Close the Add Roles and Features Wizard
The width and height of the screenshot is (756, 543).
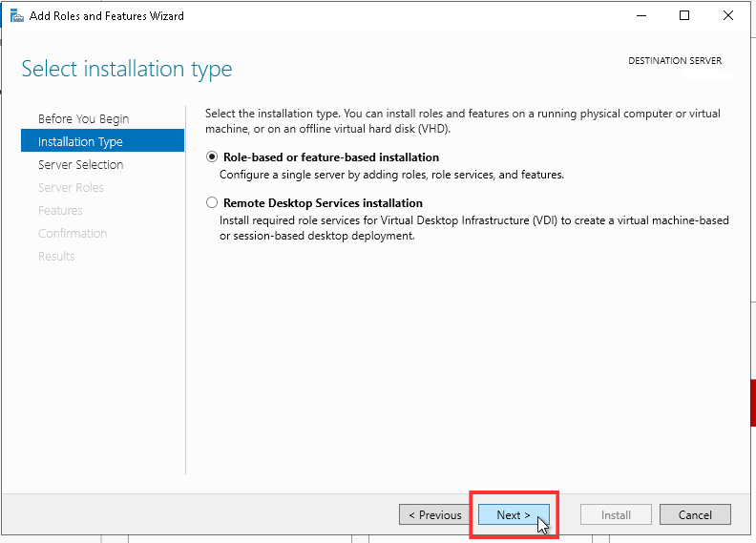point(728,16)
